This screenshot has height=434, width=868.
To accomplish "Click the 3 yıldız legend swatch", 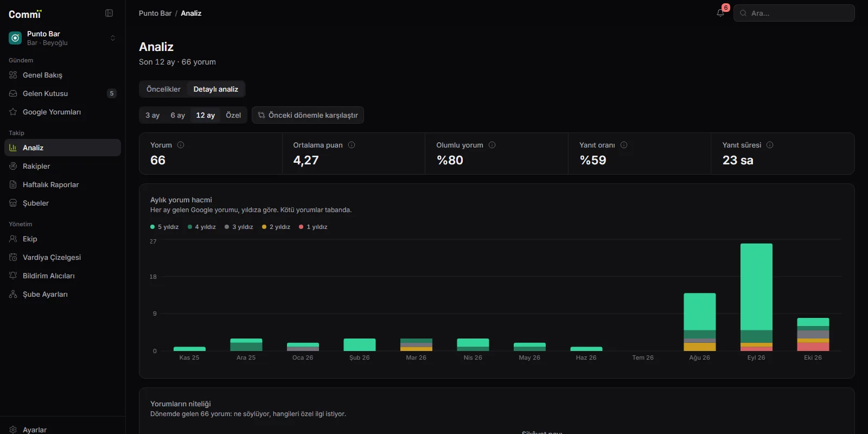I will click(227, 227).
